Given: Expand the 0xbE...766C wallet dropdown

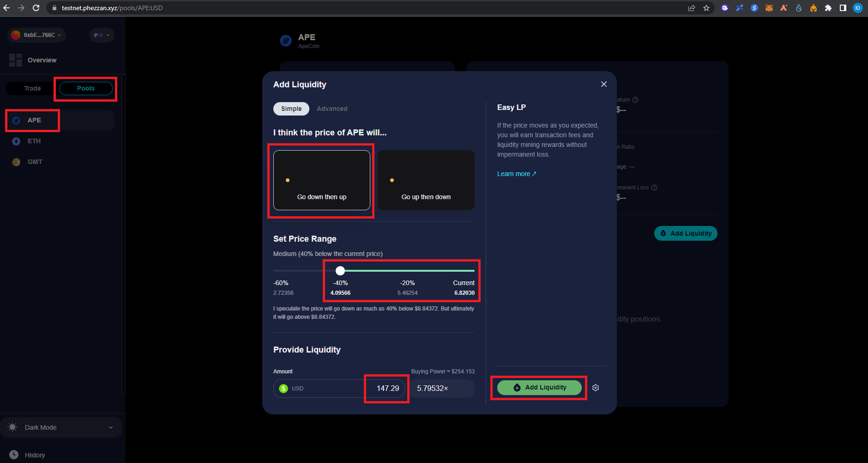Looking at the screenshot, I should 36,35.
